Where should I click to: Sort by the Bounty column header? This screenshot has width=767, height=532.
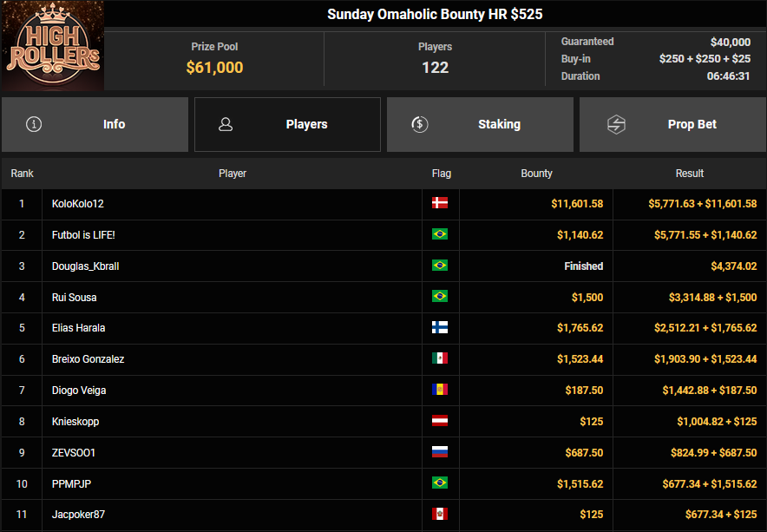536,174
